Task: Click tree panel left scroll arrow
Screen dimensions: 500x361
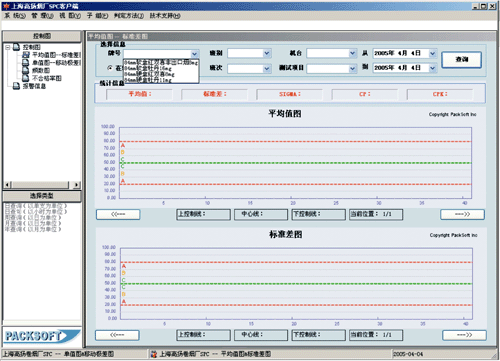Action: 8,185
